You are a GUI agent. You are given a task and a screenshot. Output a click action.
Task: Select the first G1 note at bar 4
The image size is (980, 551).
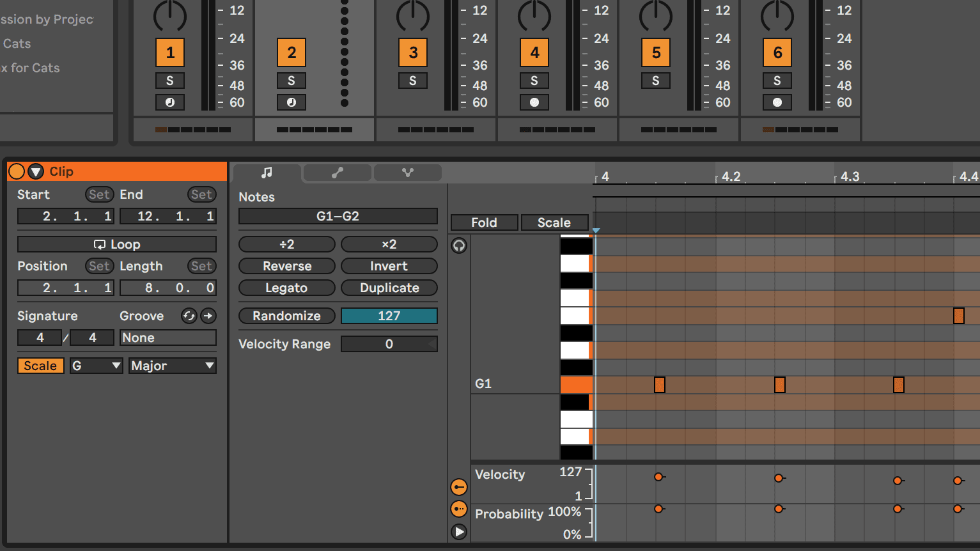point(660,384)
